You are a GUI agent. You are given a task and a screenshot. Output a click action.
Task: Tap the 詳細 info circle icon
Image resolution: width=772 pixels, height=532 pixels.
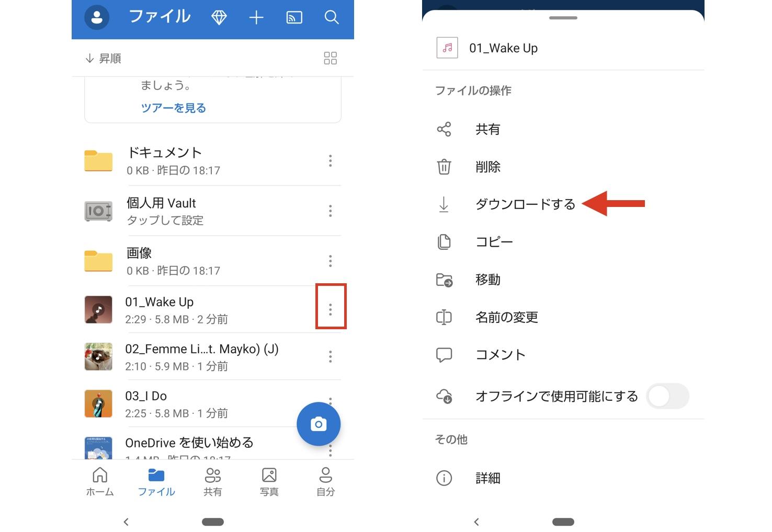(x=444, y=478)
